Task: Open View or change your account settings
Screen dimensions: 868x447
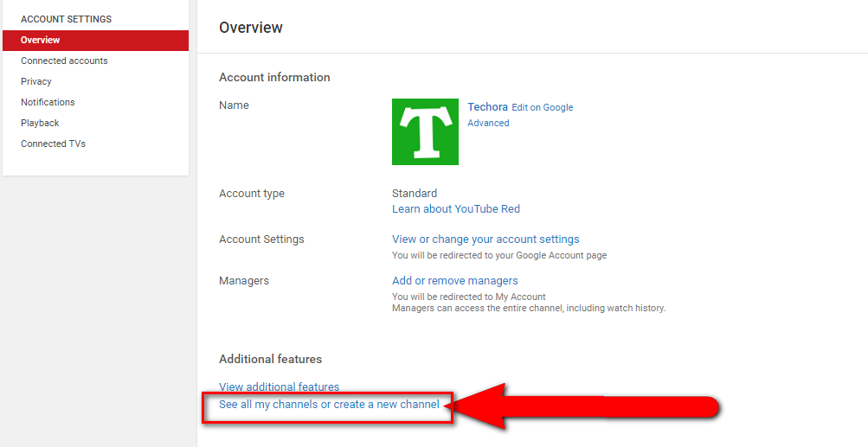Action: click(x=485, y=239)
